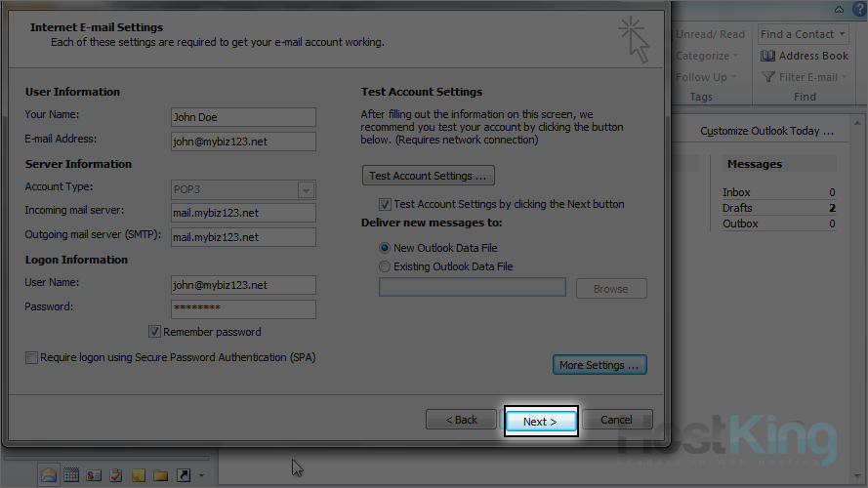The height and width of the screenshot is (488, 868).
Task: Toggle Remember password checkbox
Action: coord(155,332)
